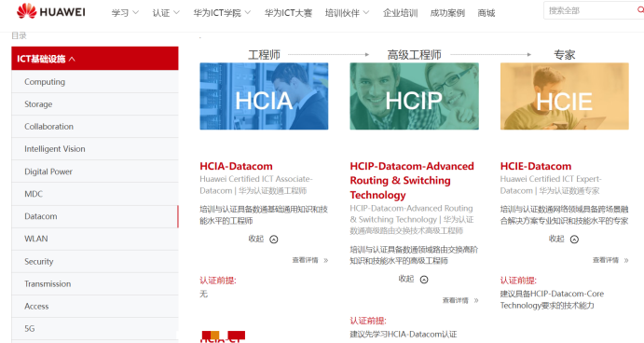
Task: Expand the 学习 dropdown menu
Action: click(x=125, y=13)
